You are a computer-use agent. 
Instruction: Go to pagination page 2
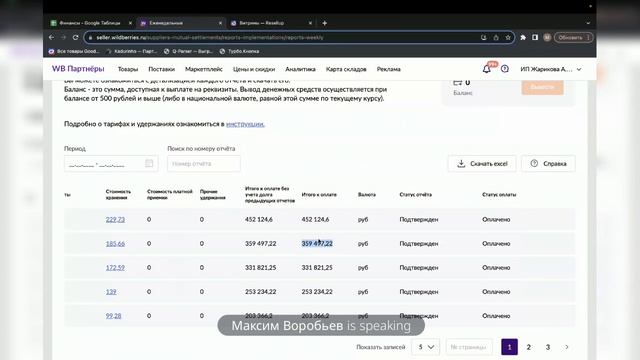click(529, 347)
